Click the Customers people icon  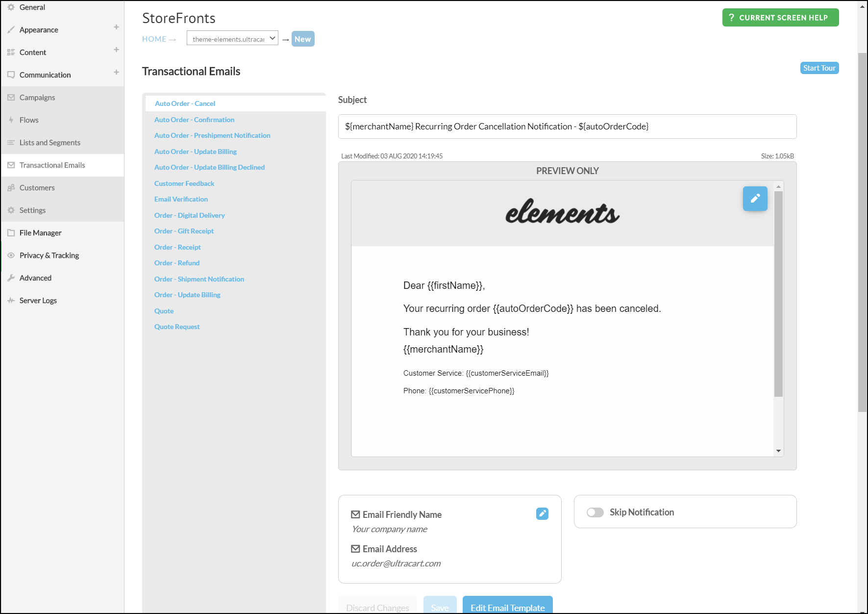click(x=11, y=188)
